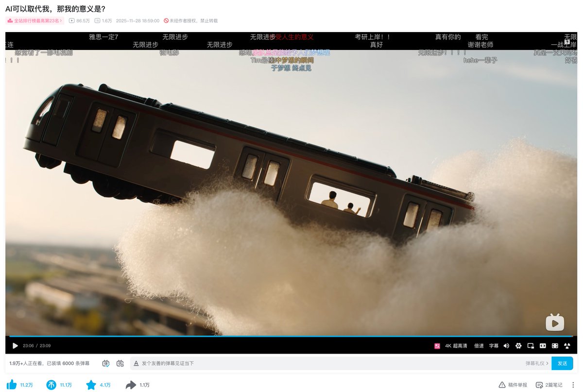Like the video with thumbs-up icon
Viewport: 583px width, 392px height.
[12, 385]
